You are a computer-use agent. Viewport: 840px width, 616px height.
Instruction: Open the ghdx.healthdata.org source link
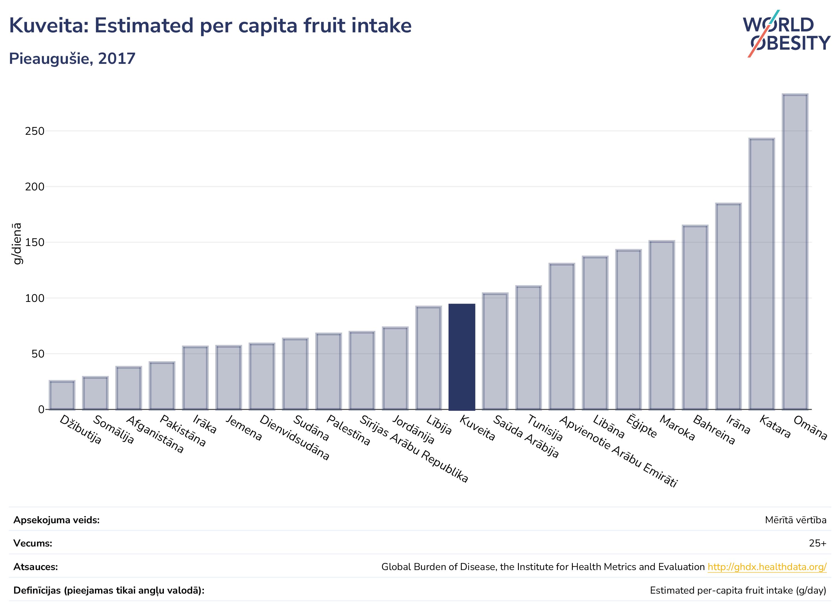click(x=767, y=567)
